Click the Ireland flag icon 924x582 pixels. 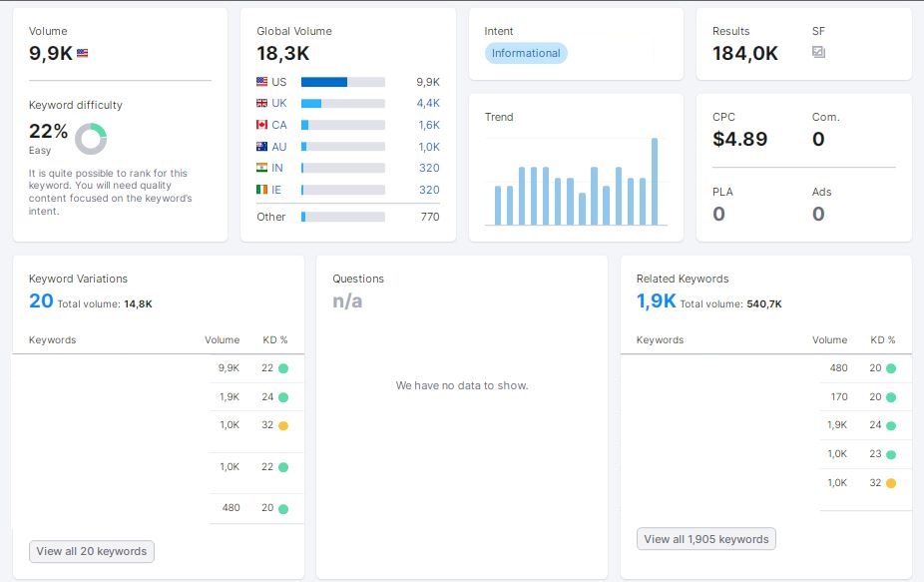click(261, 190)
